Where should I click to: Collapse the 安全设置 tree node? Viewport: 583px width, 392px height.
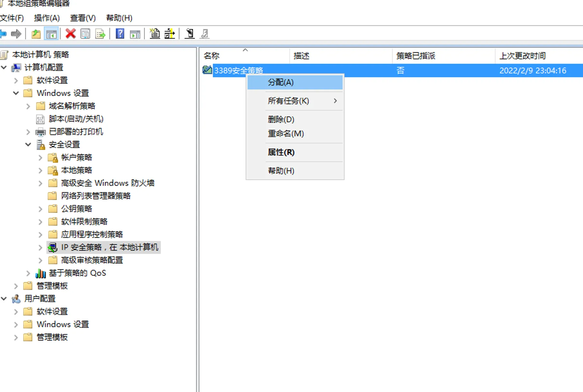tap(28, 145)
